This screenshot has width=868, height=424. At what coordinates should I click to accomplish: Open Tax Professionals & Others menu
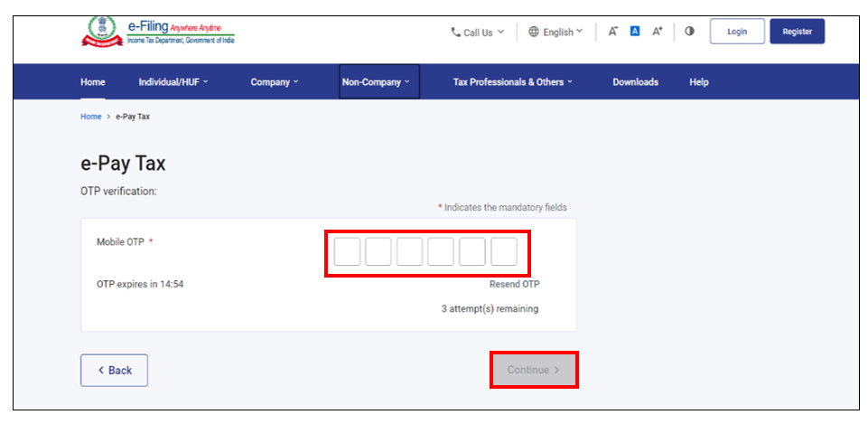tap(514, 82)
